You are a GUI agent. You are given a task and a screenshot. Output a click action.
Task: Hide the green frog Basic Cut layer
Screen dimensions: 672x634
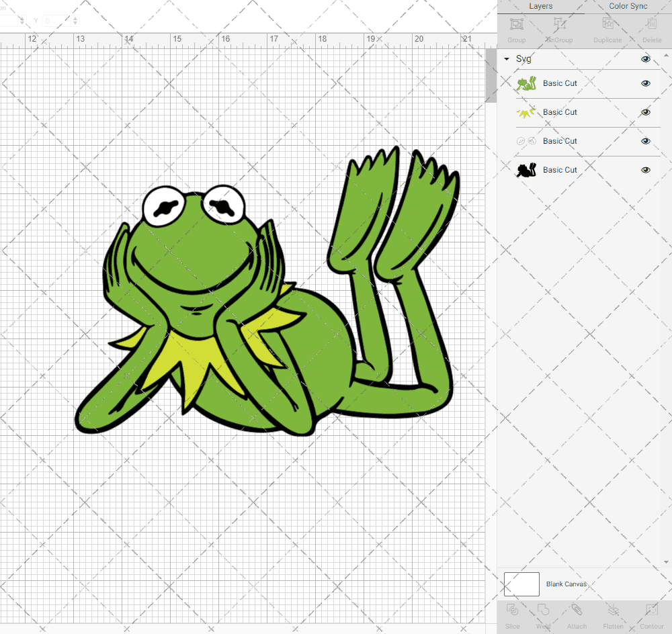pyautogui.click(x=646, y=83)
